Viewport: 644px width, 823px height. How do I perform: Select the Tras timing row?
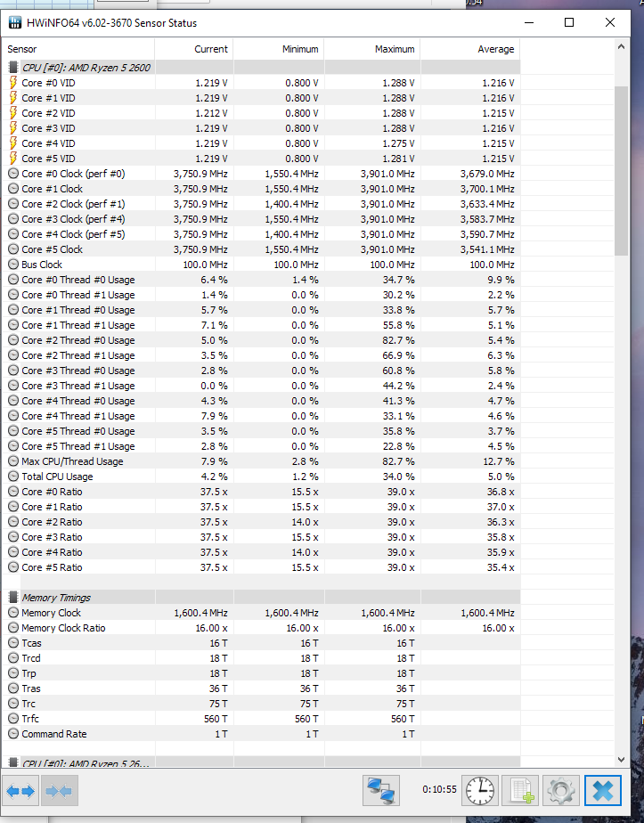pyautogui.click(x=261, y=689)
